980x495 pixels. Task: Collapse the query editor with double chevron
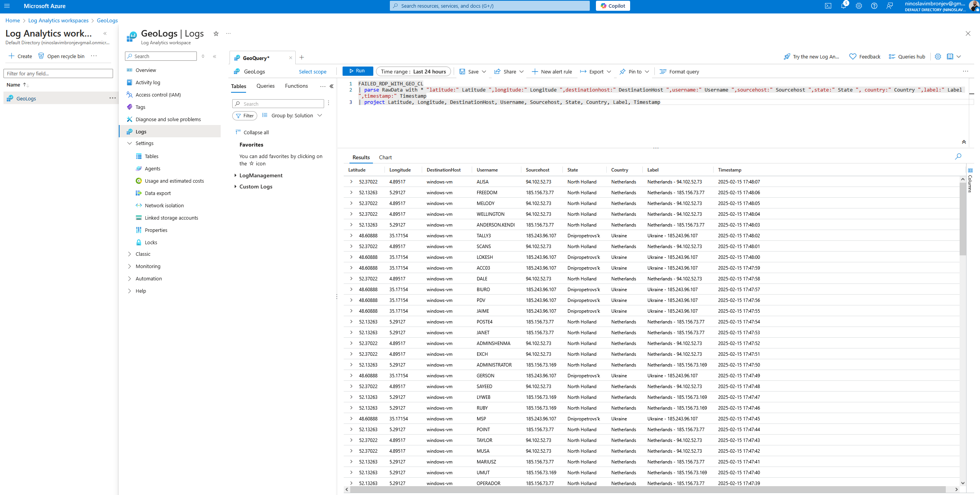click(x=964, y=142)
